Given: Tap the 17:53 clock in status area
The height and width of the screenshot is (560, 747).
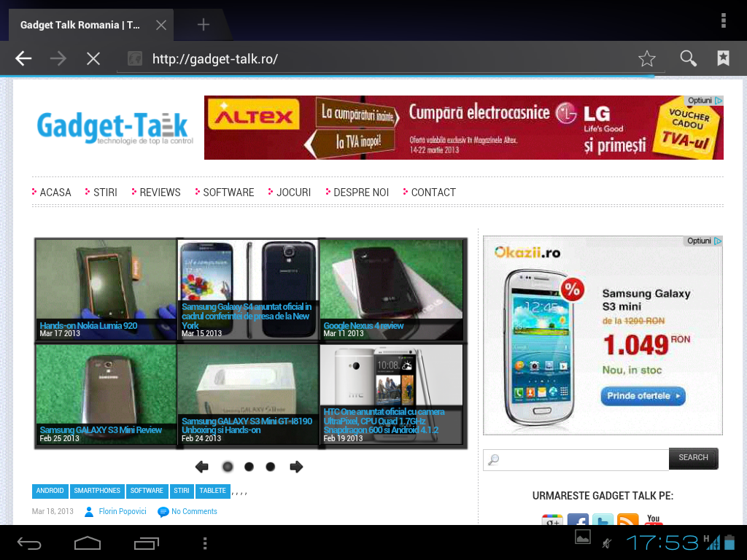Looking at the screenshot, I should pyautogui.click(x=662, y=542).
